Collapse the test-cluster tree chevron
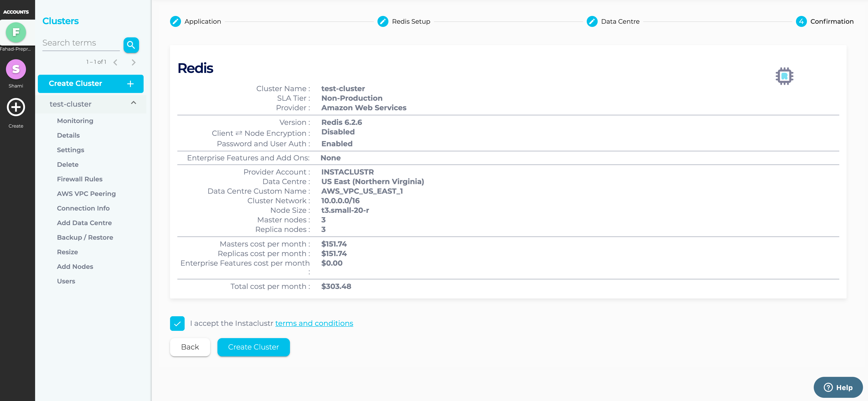The width and height of the screenshot is (868, 401). click(133, 103)
